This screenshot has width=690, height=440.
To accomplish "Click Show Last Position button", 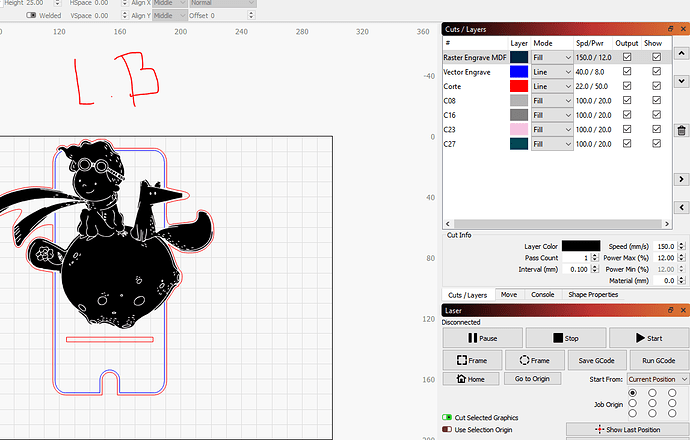I will (x=628, y=429).
